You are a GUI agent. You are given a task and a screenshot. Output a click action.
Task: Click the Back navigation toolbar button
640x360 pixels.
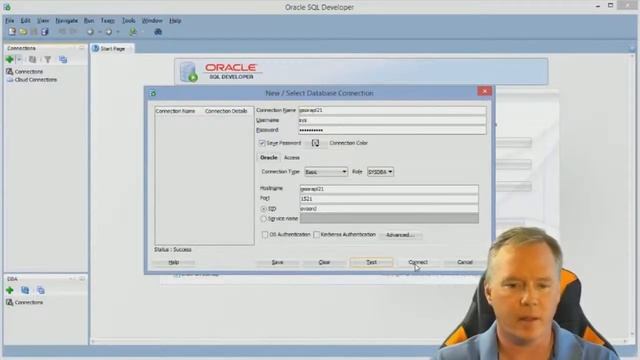(x=90, y=31)
